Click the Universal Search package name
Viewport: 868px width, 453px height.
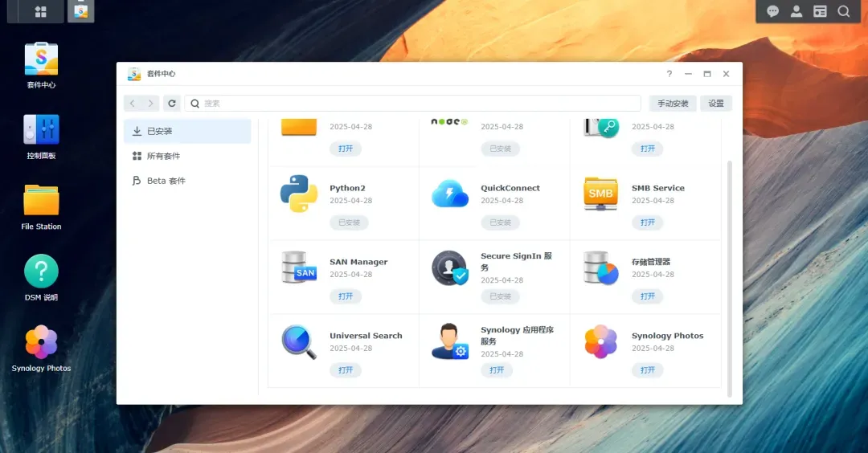click(x=366, y=336)
